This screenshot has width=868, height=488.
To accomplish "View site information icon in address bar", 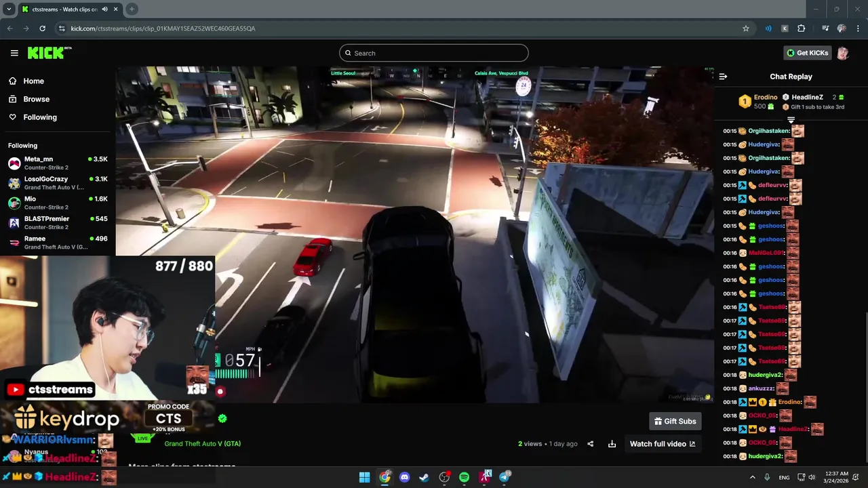I will tap(62, 28).
